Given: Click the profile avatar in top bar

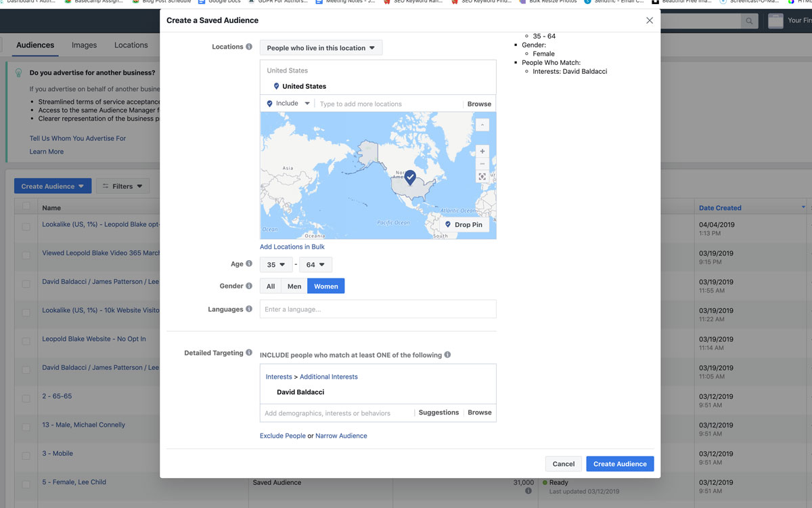Looking at the screenshot, I should click(775, 21).
